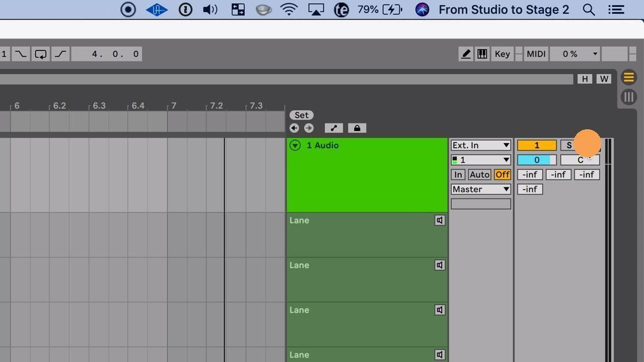This screenshot has width=644, height=362.
Task: Enable In monitoring on track 1 Audio
Action: click(x=458, y=174)
